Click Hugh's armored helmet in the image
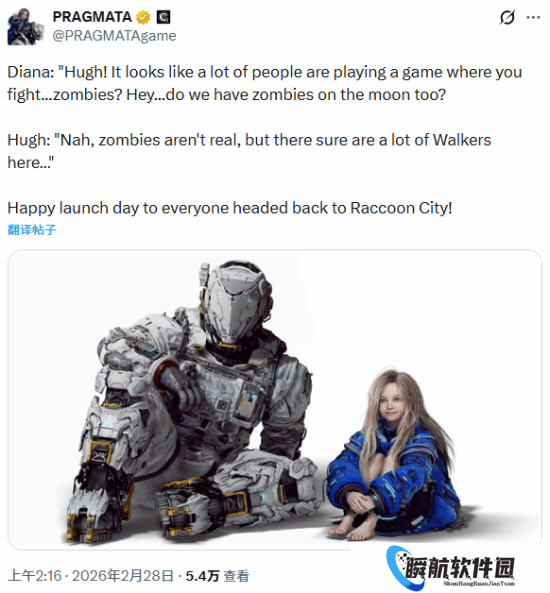550x593 pixels. tap(235, 303)
